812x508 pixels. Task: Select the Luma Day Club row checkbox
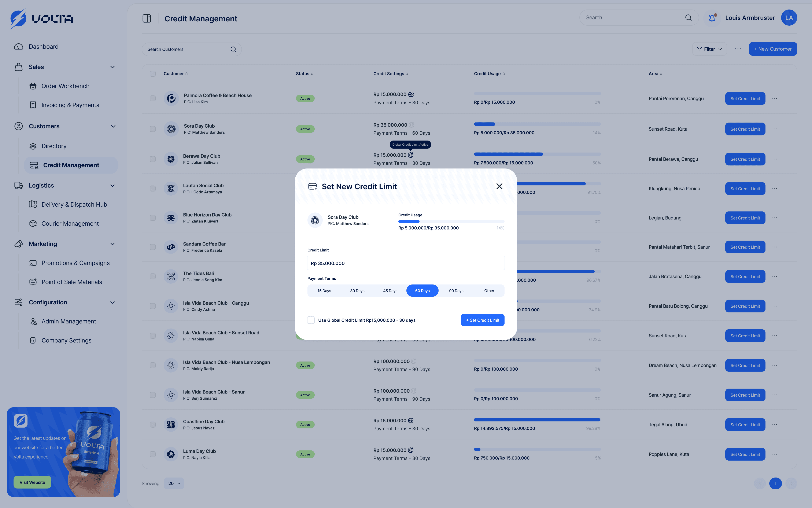153,454
